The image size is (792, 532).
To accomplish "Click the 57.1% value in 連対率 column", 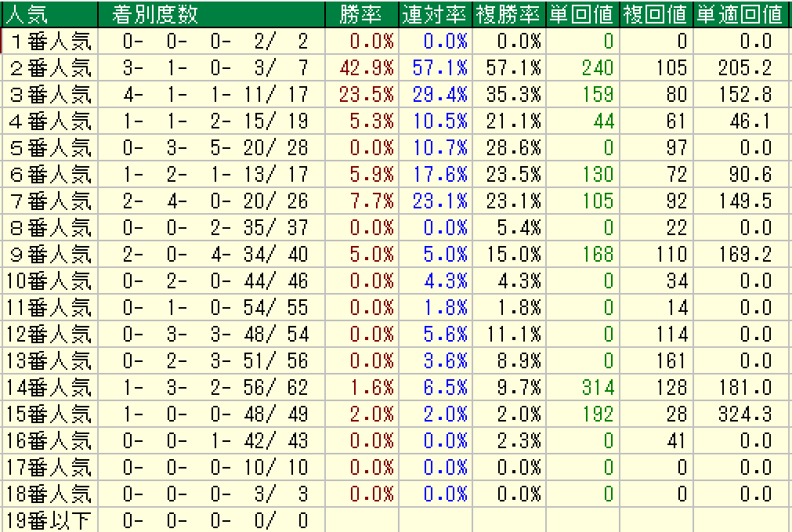I will 440,67.
